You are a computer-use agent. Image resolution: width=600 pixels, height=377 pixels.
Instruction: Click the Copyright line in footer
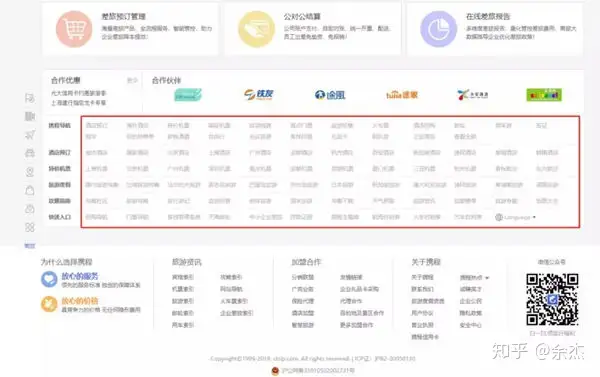point(313,359)
